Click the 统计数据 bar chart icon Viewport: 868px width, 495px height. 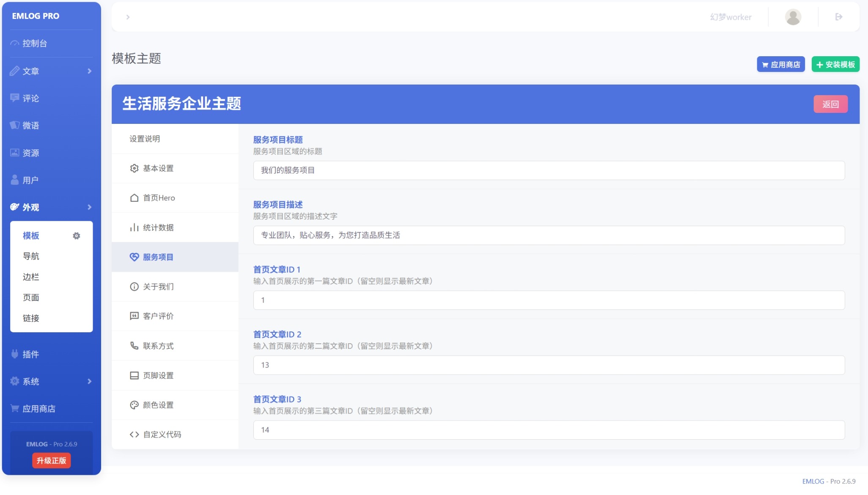134,227
